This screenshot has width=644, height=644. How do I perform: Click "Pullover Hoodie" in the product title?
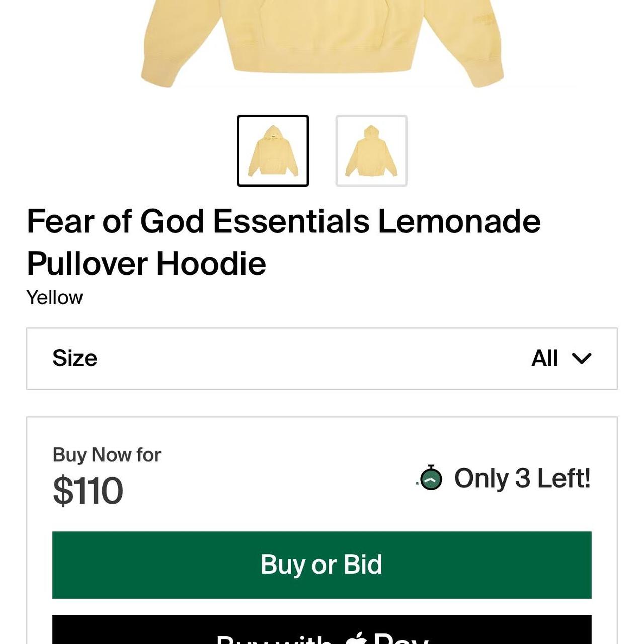(146, 264)
